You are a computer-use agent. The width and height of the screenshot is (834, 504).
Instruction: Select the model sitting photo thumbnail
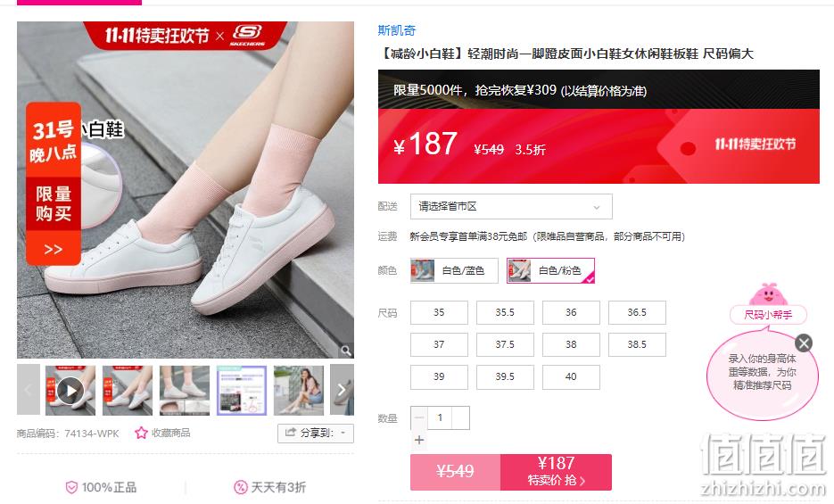coord(299,390)
